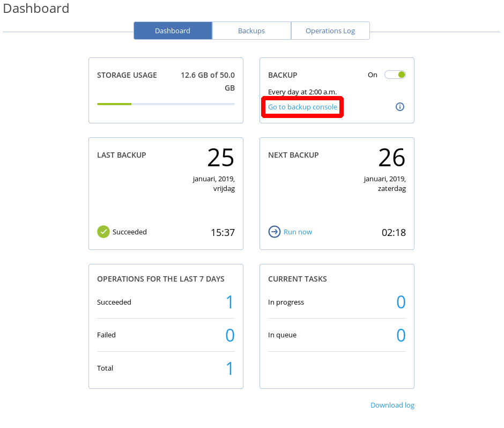Click the info icon in Backup card
Screen dimensions: 504x428
399,107
